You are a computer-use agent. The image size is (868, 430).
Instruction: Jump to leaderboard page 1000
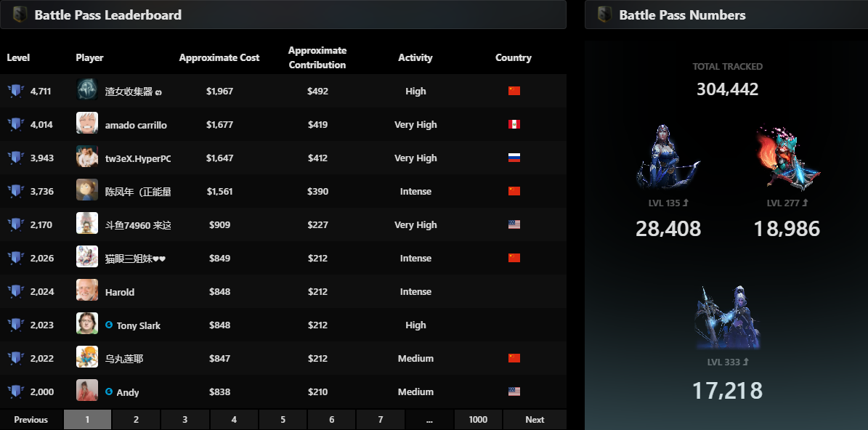(478, 420)
